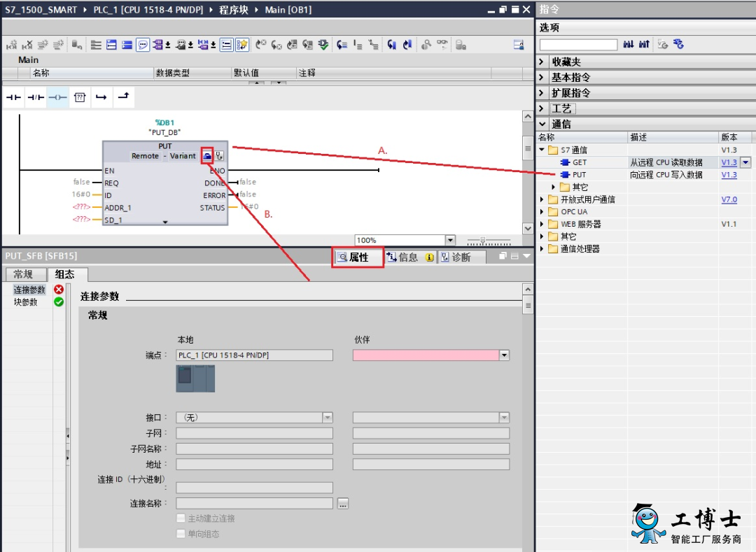Image resolution: width=756 pixels, height=552 pixels.
Task: Click the block parameters green check icon
Action: (59, 302)
